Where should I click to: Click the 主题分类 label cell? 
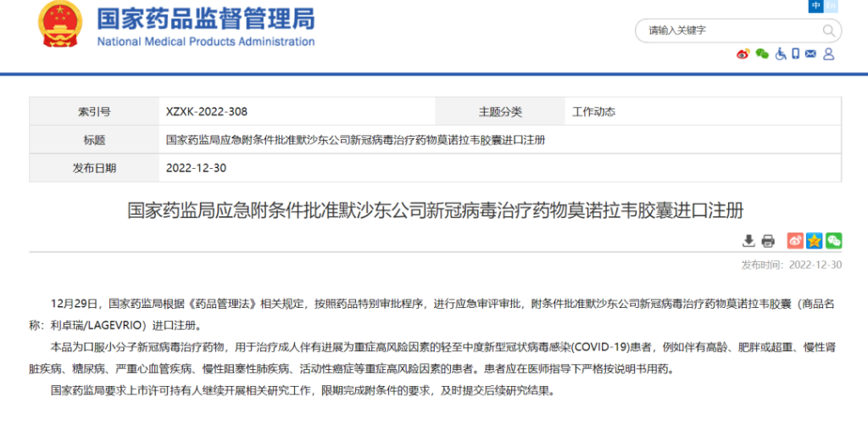tap(500, 111)
